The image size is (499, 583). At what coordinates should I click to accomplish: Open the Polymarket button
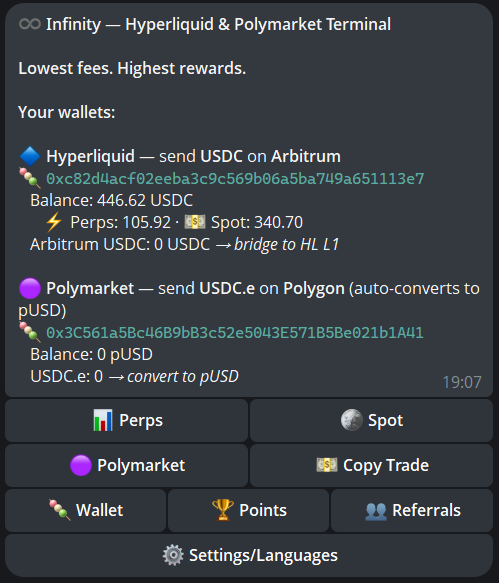click(126, 466)
